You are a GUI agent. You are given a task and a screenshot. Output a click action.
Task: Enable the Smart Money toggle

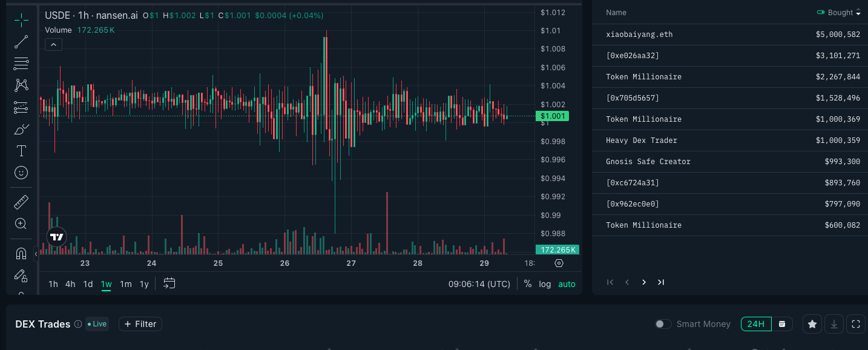coord(663,324)
